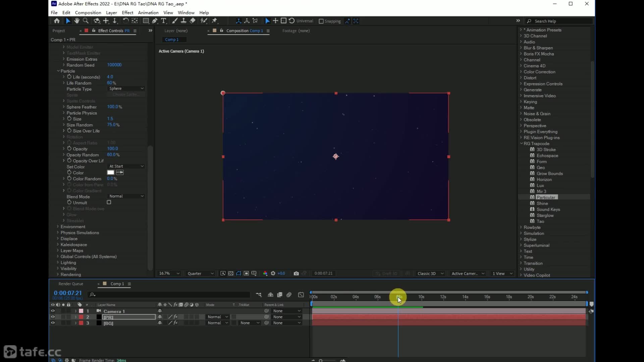Enable the Snapping checkbox
Image resolution: width=644 pixels, height=362 pixels.
coord(321,21)
